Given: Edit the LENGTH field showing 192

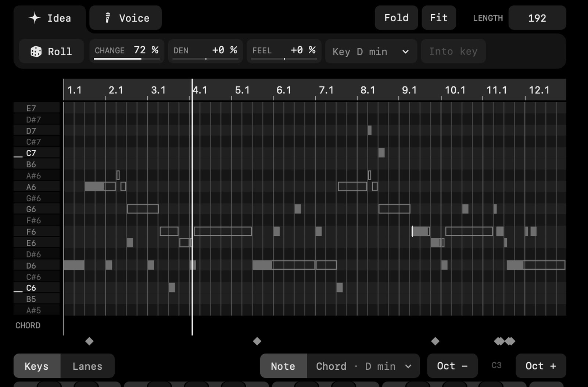Looking at the screenshot, I should point(537,18).
